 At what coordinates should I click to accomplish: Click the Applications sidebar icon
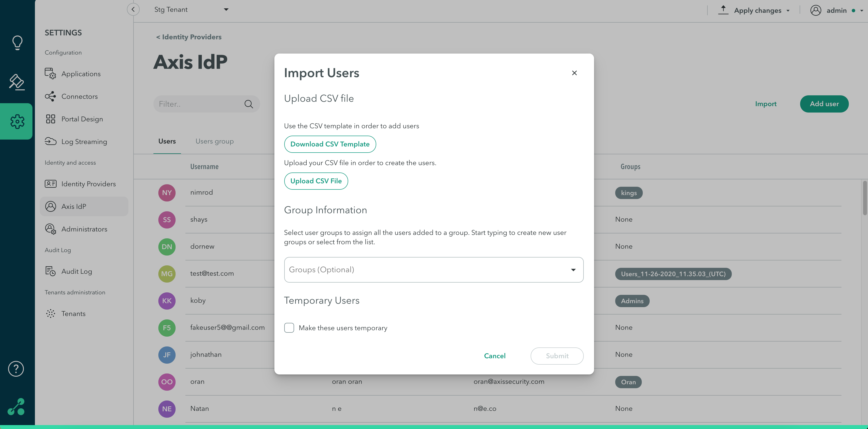click(x=51, y=73)
